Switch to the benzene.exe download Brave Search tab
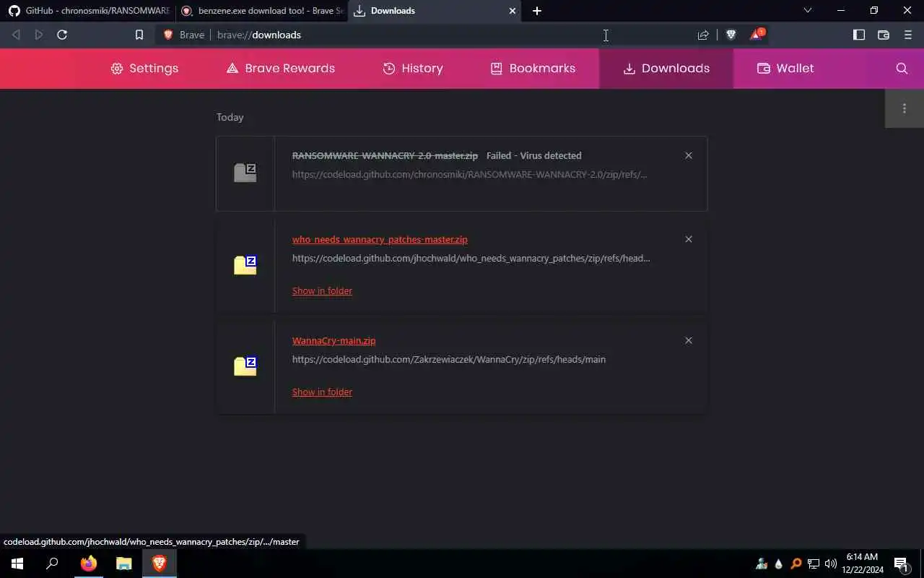Image resolution: width=924 pixels, height=578 pixels. tap(262, 11)
